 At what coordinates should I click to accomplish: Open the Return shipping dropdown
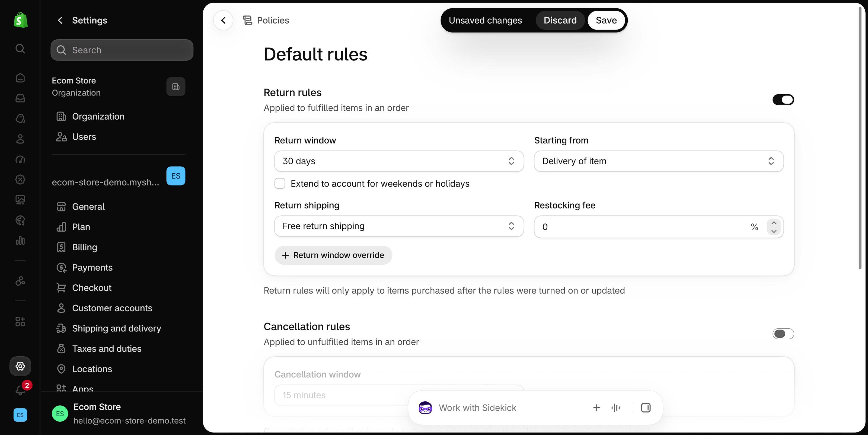399,226
